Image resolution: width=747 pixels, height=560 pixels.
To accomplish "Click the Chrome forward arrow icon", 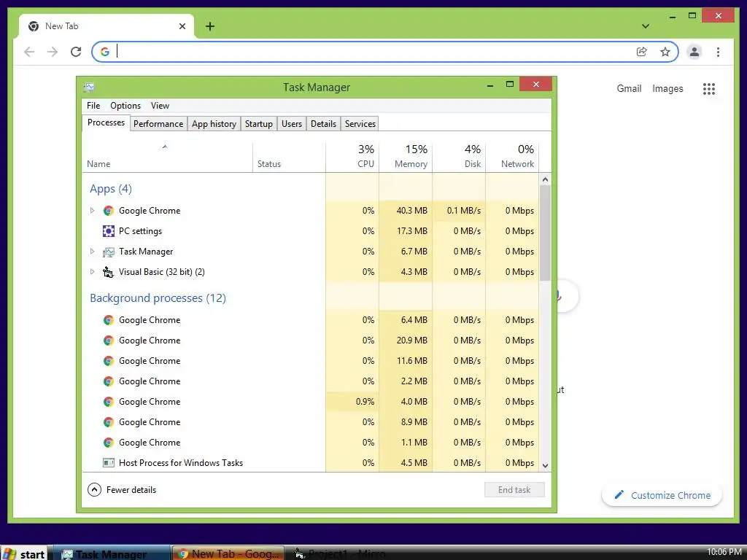I will [53, 52].
